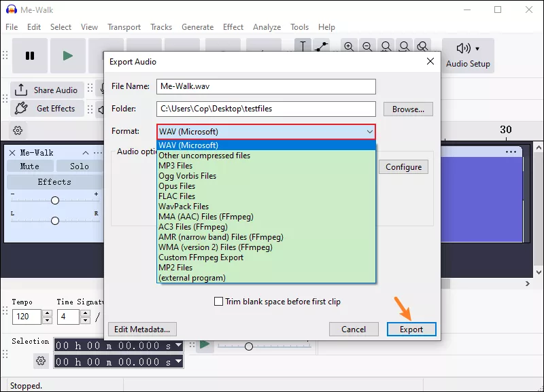This screenshot has width=544, height=392.
Task: Open clip options ellipsis on waveform
Action: click(511, 152)
